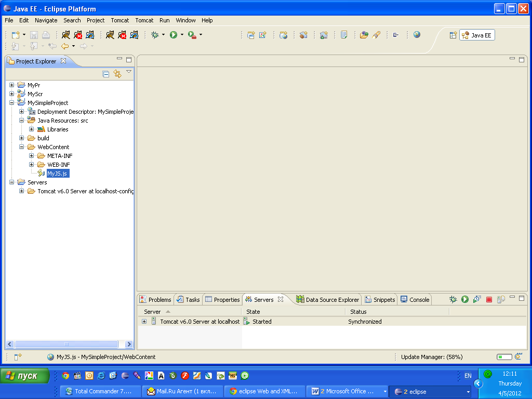Click the Server column header

[189, 312]
